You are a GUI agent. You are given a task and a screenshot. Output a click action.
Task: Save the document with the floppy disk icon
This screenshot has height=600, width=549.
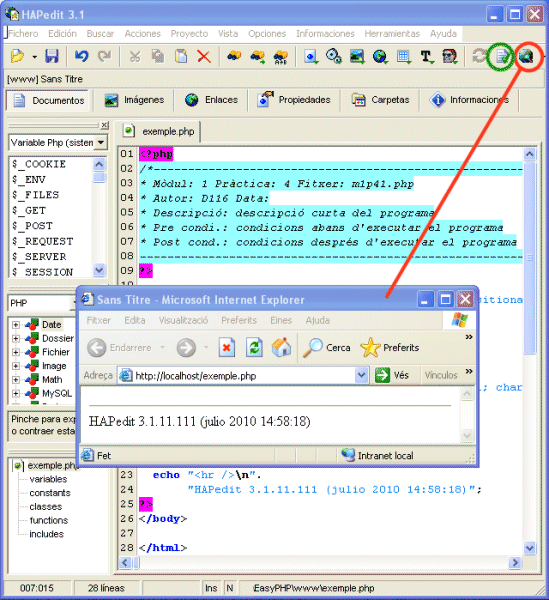point(52,56)
